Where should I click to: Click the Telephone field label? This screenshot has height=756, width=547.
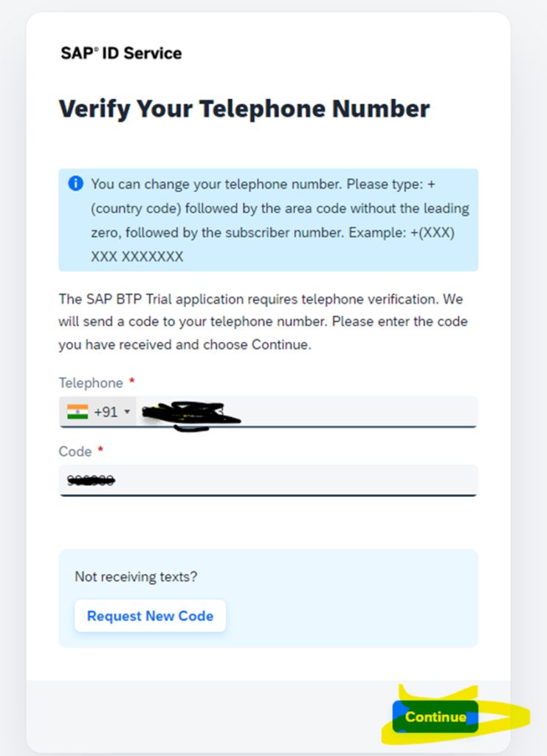[91, 383]
